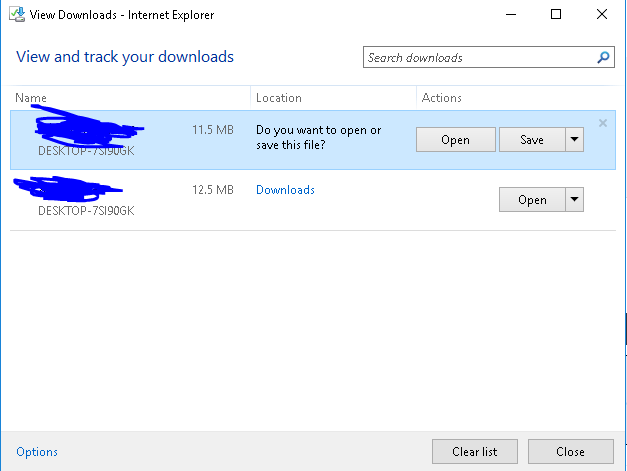Screen dimensions: 627x471
Task: Open the 12.5 MB downloaded file
Action: coord(532,200)
